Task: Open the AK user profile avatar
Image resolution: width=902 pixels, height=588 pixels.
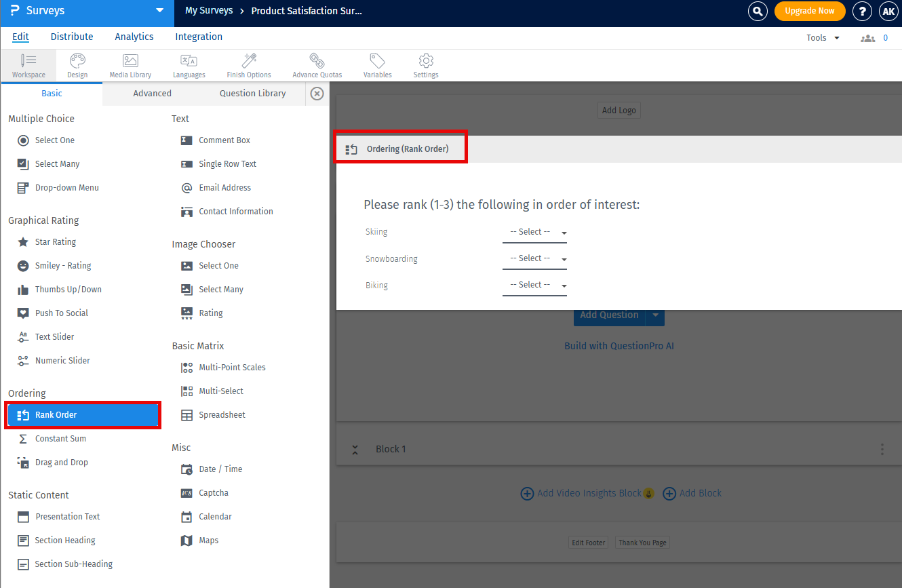Action: (x=888, y=11)
